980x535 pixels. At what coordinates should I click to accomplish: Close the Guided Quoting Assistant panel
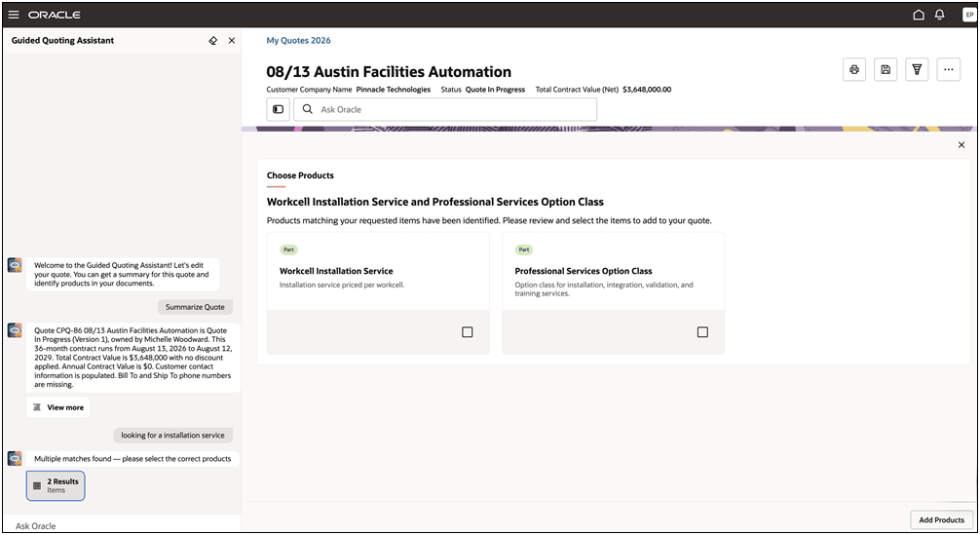[x=232, y=41]
